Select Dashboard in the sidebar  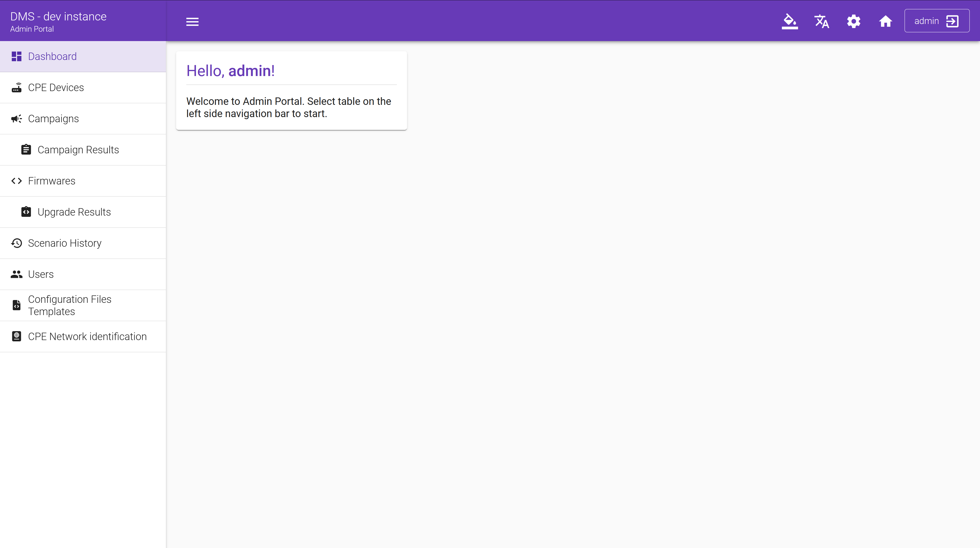[x=52, y=56]
